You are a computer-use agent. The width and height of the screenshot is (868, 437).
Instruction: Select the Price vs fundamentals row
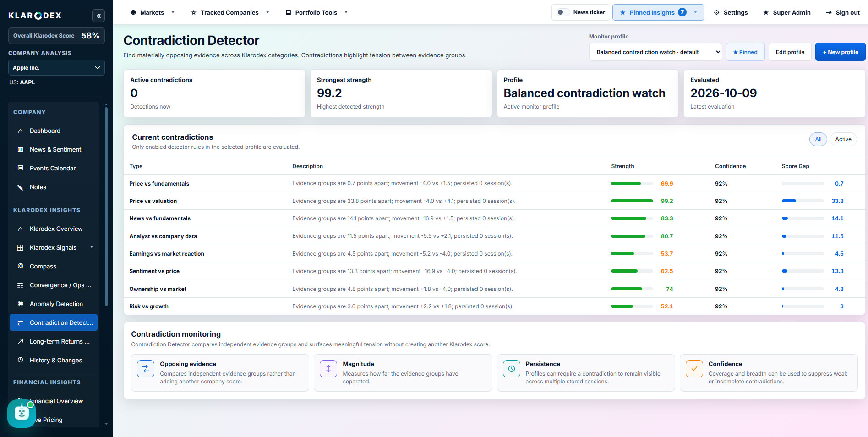pos(494,183)
